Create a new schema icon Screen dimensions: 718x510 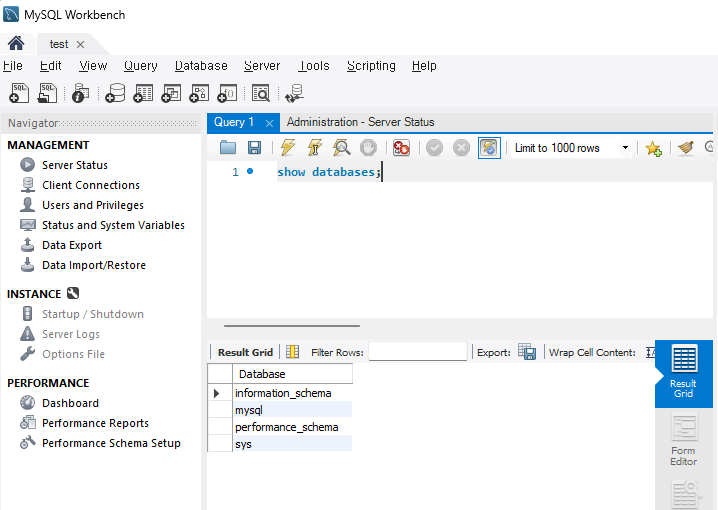115,93
